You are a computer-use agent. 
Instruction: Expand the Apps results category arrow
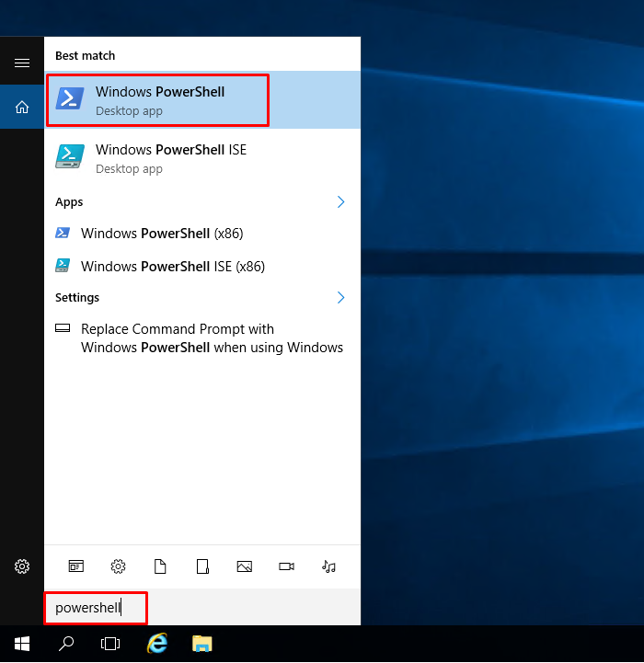point(340,202)
